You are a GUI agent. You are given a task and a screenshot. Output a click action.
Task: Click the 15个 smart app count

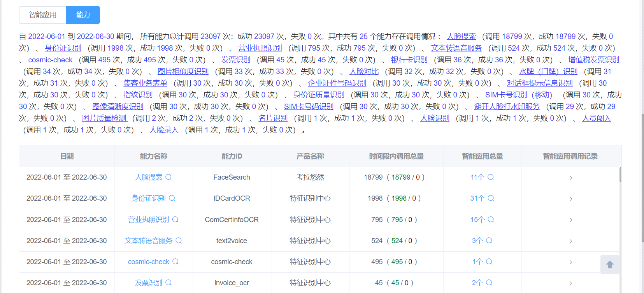(477, 219)
